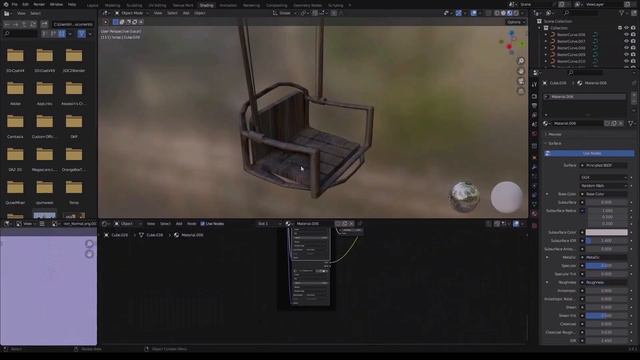
Task: Open outliner filter dropdown
Action: pyautogui.click(x=623, y=13)
